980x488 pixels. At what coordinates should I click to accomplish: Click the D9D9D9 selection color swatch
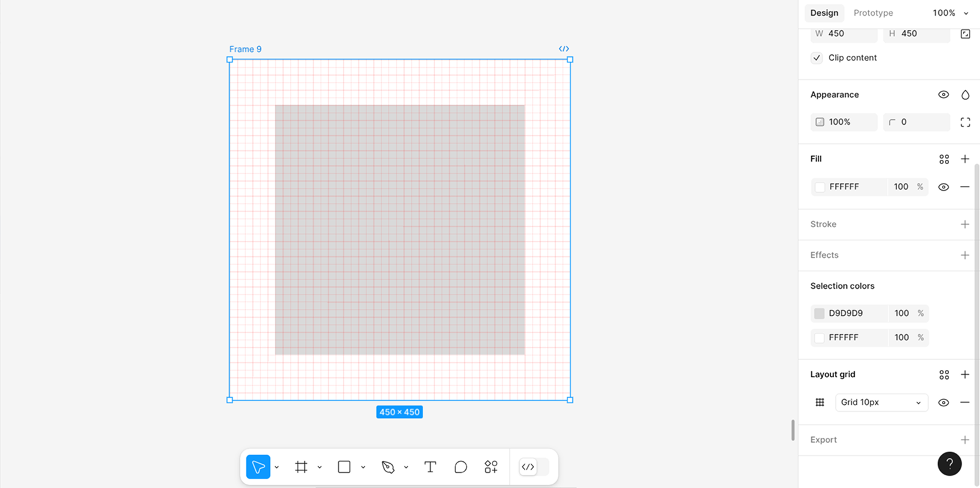819,313
